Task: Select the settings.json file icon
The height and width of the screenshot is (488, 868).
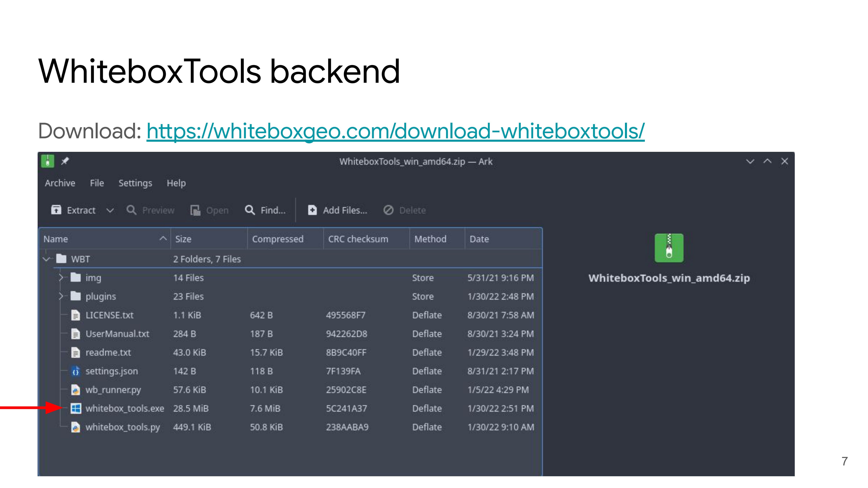Action: [76, 371]
